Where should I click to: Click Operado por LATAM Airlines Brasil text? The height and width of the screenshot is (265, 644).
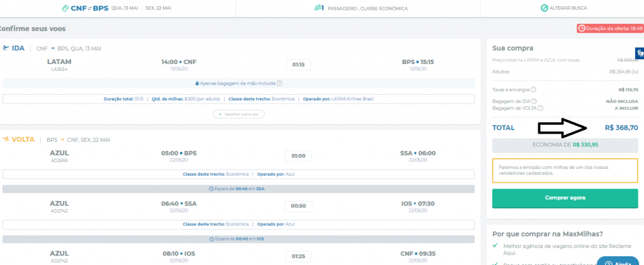pos(338,99)
